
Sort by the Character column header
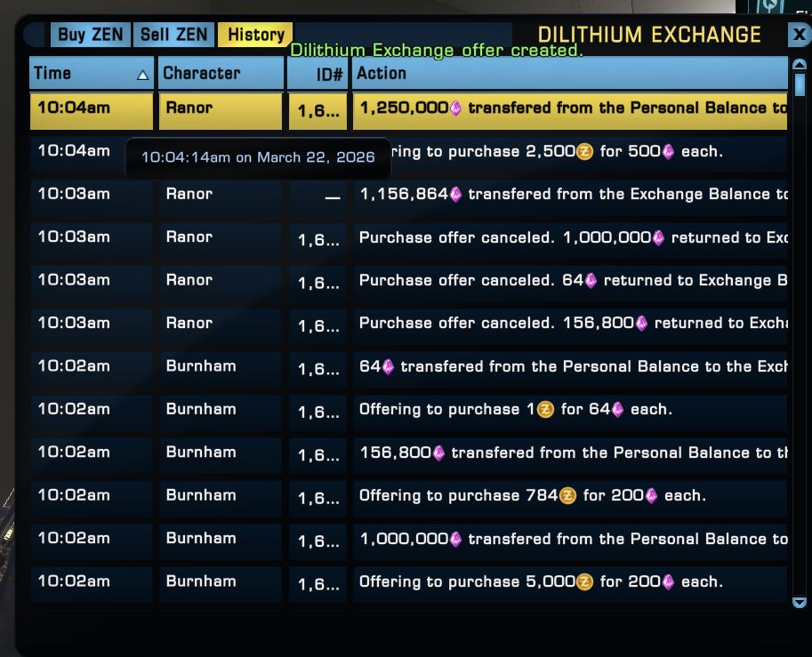[221, 73]
